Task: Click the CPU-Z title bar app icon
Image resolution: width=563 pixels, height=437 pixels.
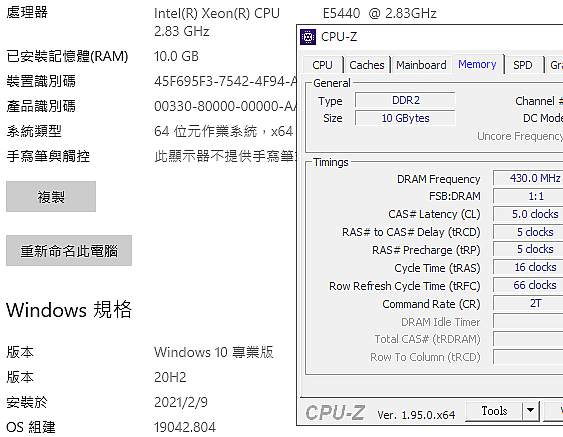Action: [x=308, y=37]
